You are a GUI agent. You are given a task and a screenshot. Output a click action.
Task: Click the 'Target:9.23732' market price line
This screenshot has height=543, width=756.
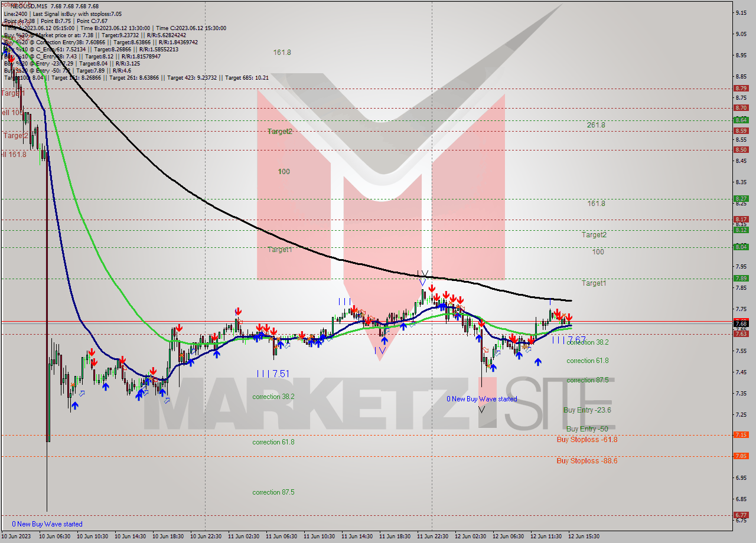(x=96, y=35)
